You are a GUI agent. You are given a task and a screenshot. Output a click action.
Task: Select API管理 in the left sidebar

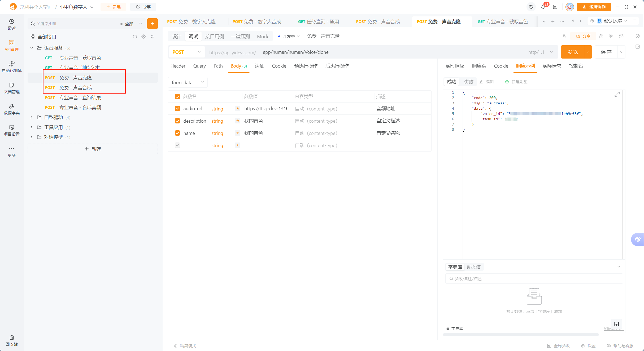(11, 46)
